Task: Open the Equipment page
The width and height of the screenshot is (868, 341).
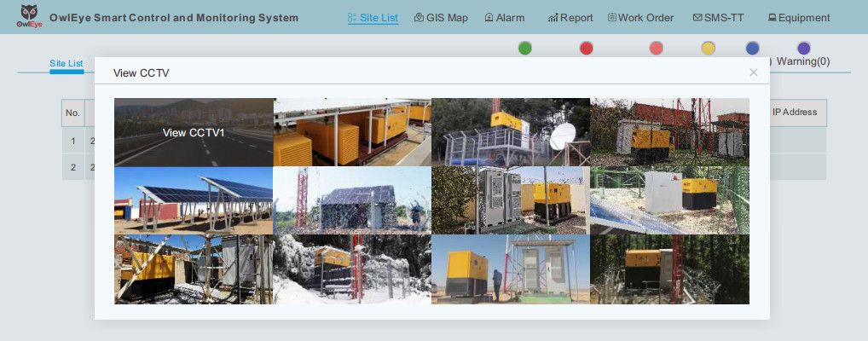Action: click(799, 18)
